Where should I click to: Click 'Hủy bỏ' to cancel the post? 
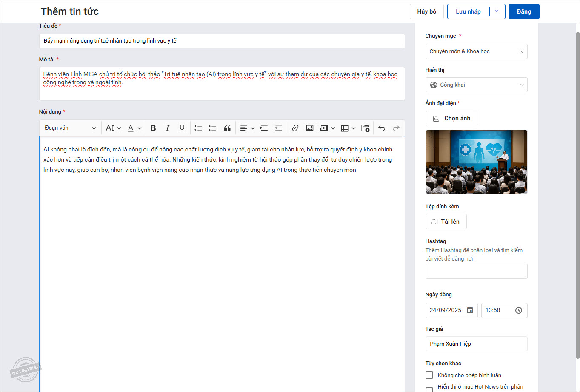[x=426, y=11]
